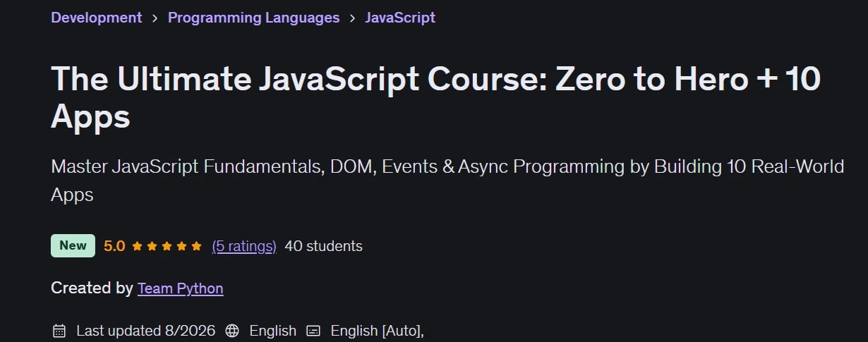Open the Programming Languages breadcrumb

[x=253, y=18]
